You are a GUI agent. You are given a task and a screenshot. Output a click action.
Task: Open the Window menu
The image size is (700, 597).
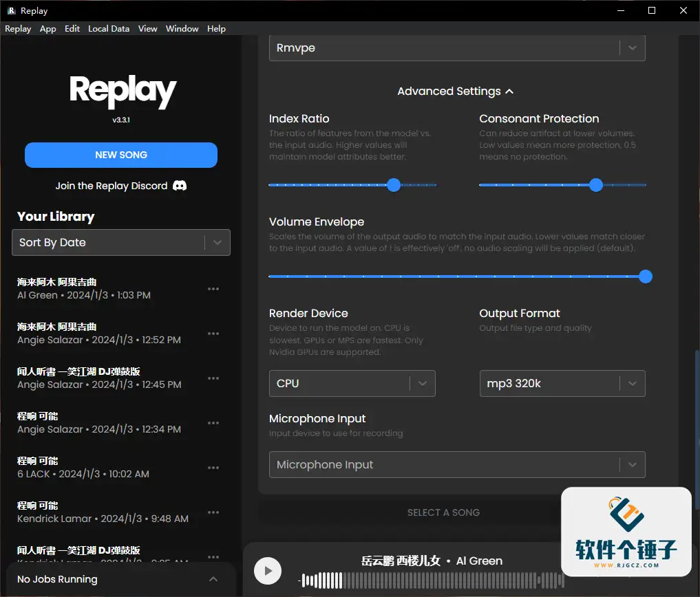click(182, 29)
